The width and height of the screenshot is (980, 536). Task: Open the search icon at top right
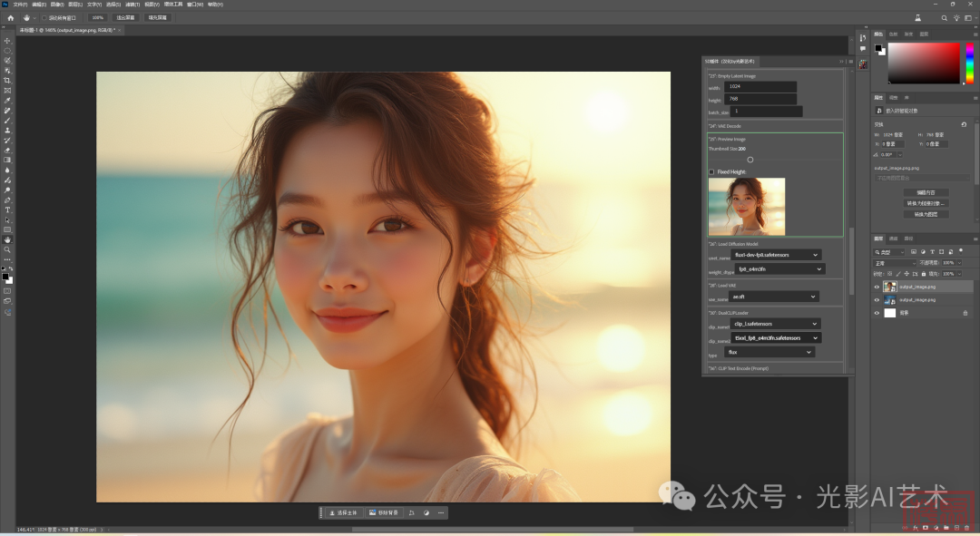[944, 17]
